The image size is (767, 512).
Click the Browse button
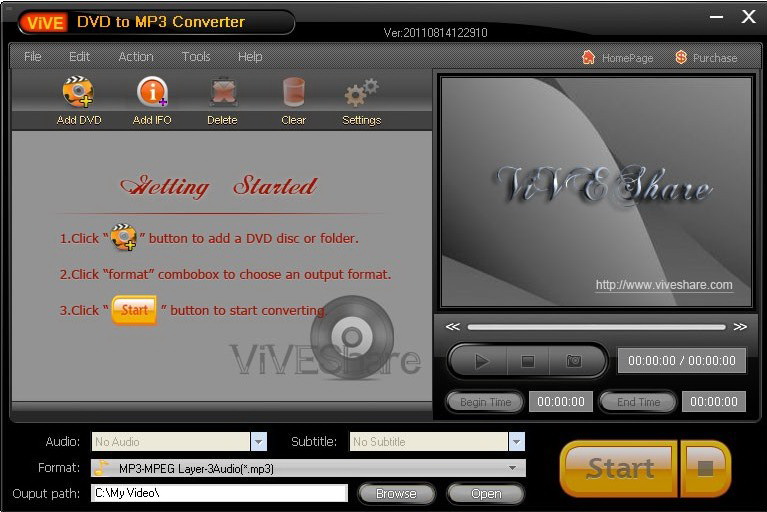pos(396,494)
